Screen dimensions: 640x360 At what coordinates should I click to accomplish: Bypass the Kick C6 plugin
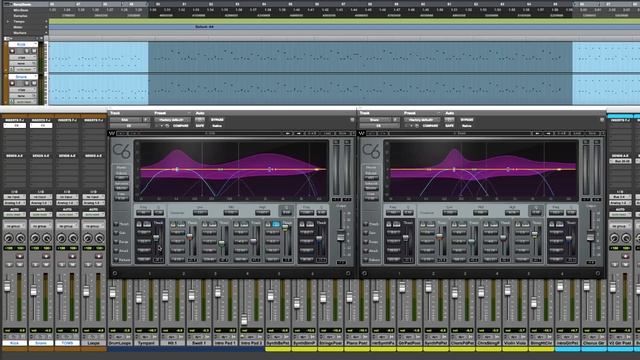coord(217,120)
